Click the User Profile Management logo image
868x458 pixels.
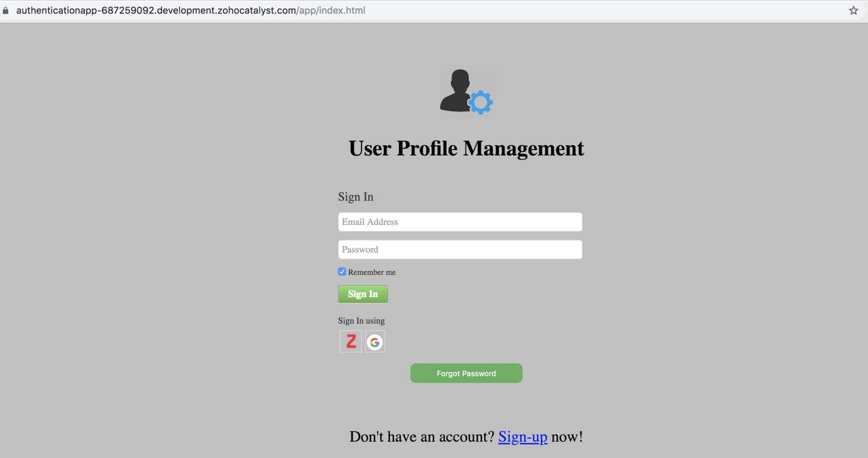point(466,91)
